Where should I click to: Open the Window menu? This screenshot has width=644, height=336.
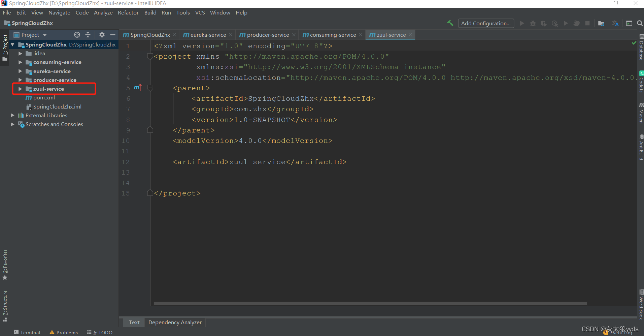[220, 12]
